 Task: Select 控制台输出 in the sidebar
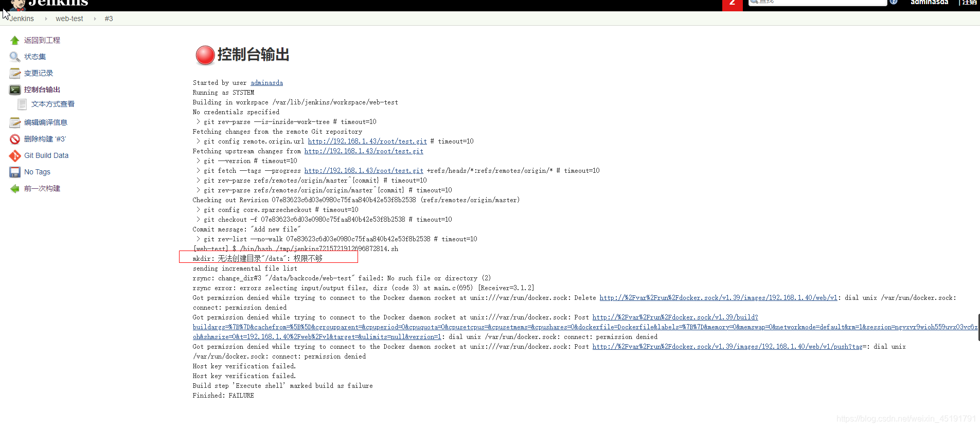42,90
